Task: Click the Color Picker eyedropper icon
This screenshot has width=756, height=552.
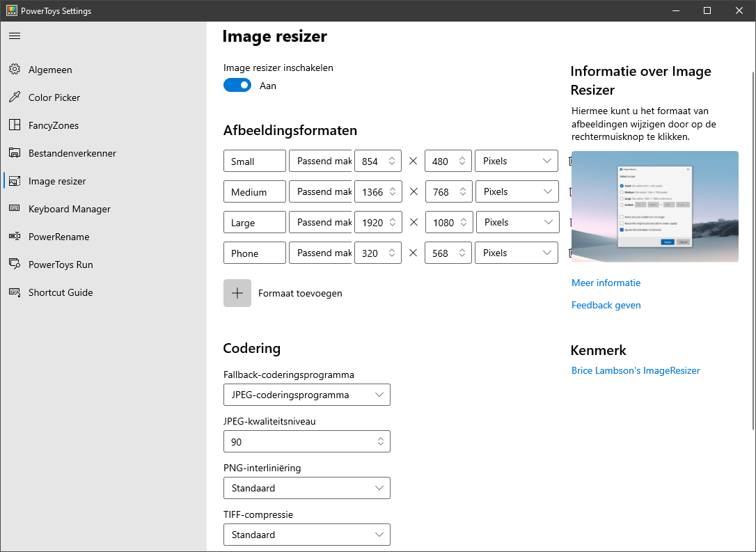Action: click(x=15, y=97)
